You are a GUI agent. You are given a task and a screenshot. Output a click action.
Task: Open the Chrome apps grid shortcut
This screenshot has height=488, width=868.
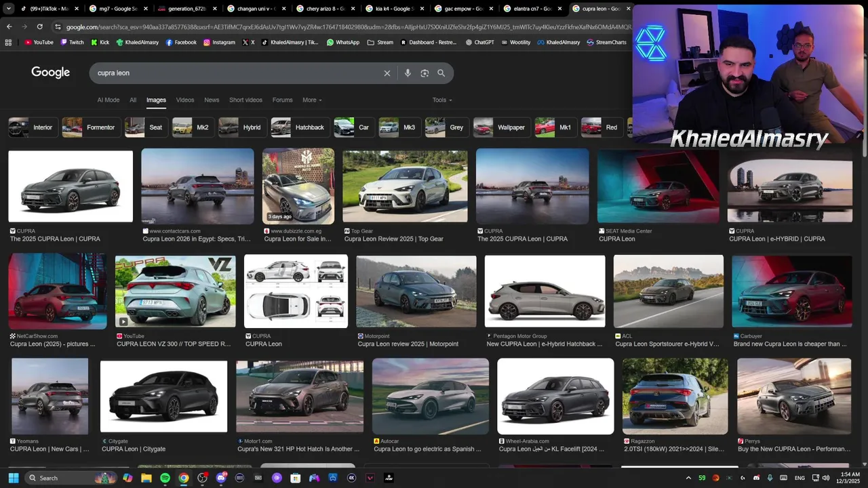coord(8,42)
